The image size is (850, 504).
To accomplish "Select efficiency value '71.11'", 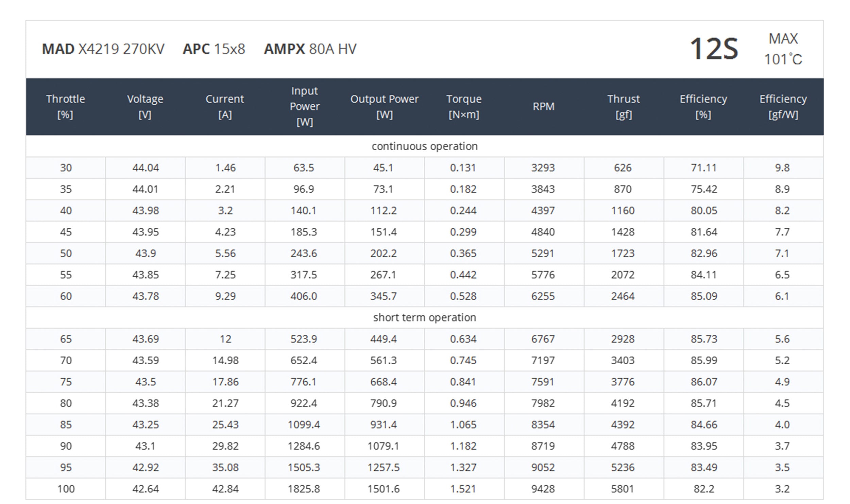I will click(703, 168).
